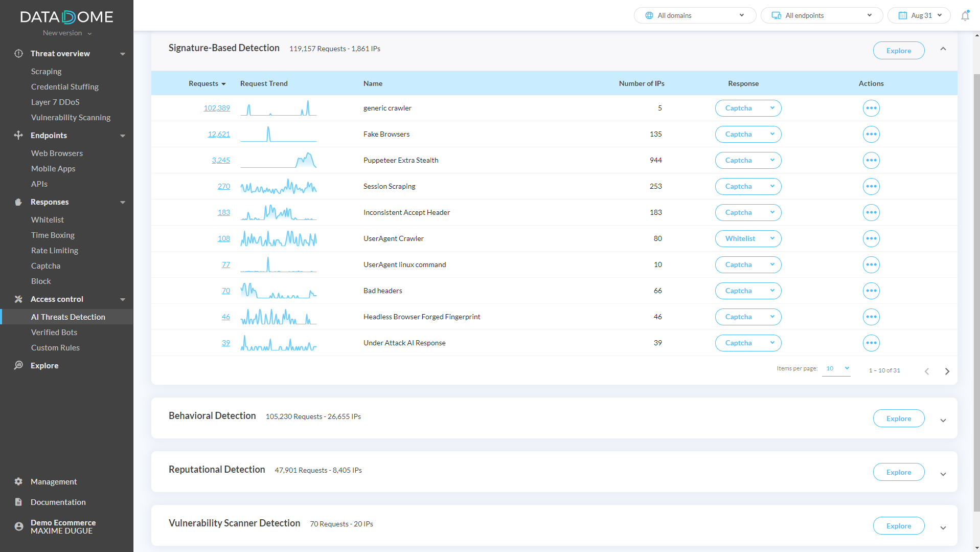Click the Access control tools icon
The width and height of the screenshot is (980, 552).
pyautogui.click(x=18, y=299)
